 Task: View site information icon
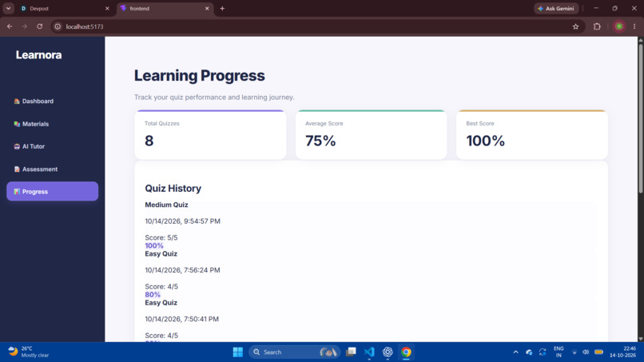[x=58, y=26]
